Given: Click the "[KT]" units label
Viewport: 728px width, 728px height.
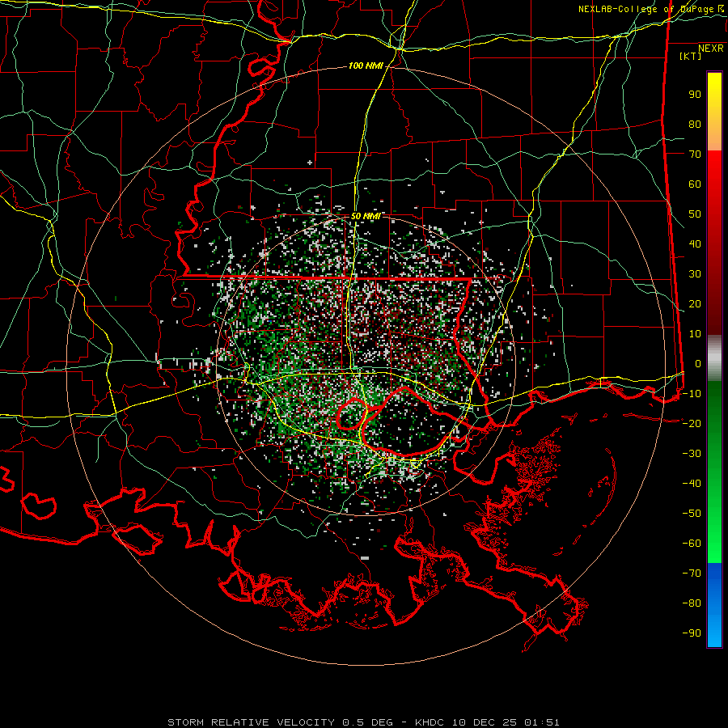Looking at the screenshot, I should [x=691, y=56].
